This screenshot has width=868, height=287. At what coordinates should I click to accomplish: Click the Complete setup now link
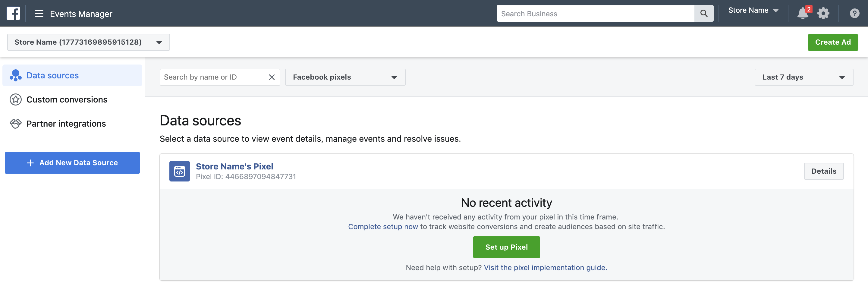tap(383, 227)
